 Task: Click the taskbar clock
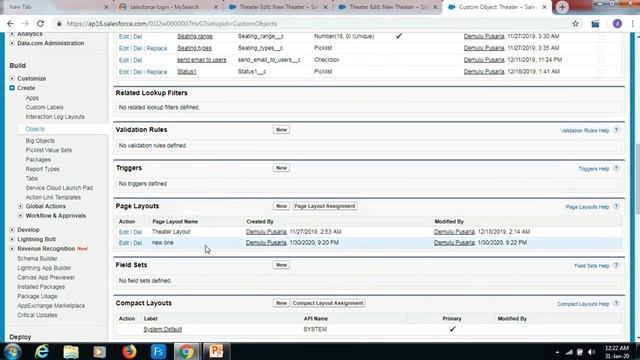617,352
